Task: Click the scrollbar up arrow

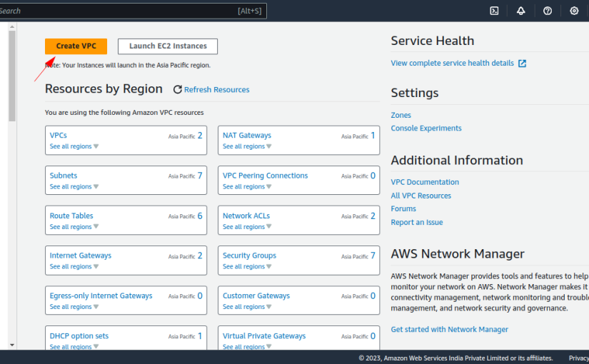Action: pyautogui.click(x=12, y=26)
